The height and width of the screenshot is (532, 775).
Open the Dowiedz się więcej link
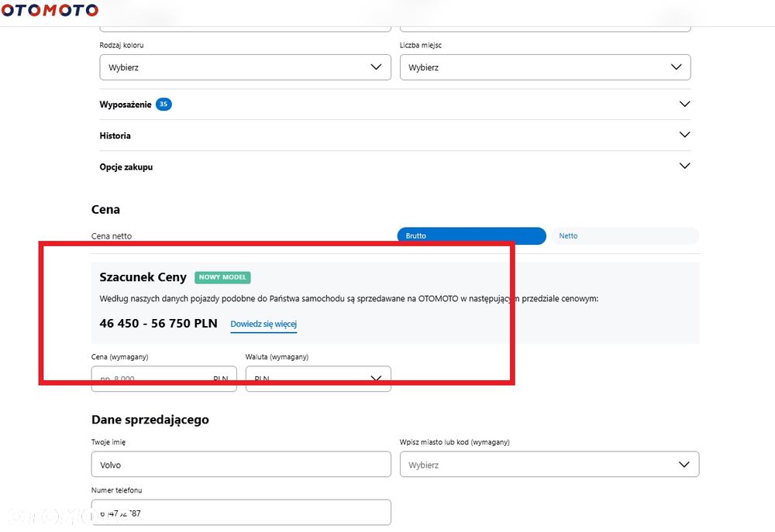263,324
